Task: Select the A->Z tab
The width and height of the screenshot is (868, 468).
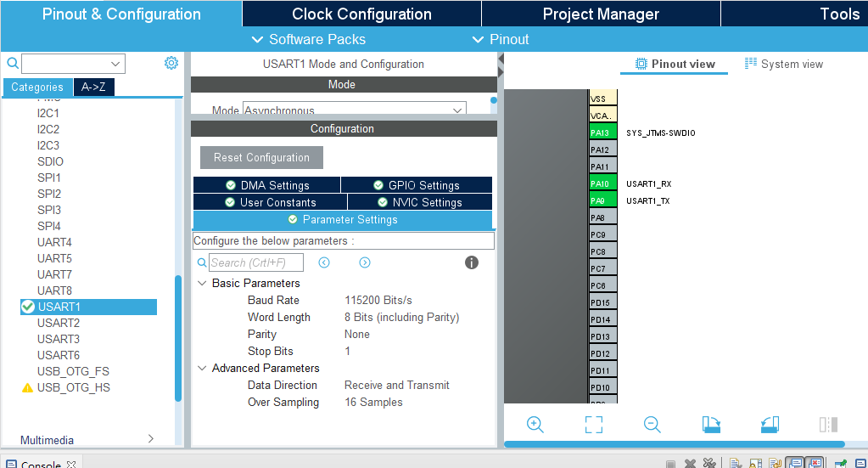Action: point(93,87)
